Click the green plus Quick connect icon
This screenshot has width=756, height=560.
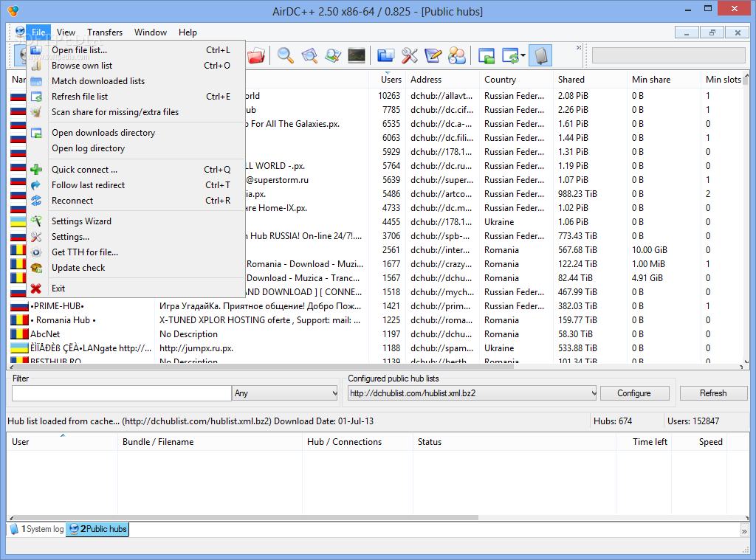(36, 170)
